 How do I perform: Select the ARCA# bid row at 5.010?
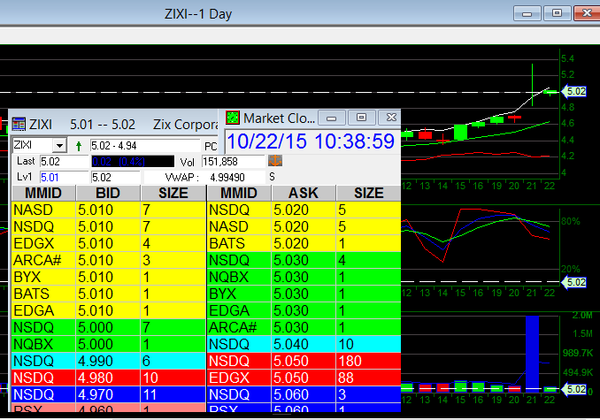point(106,260)
